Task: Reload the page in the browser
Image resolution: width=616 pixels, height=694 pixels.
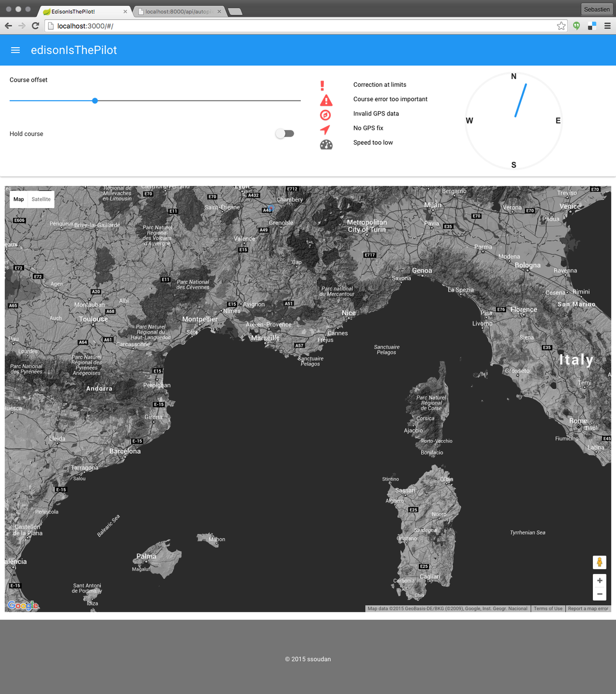Action: tap(35, 26)
